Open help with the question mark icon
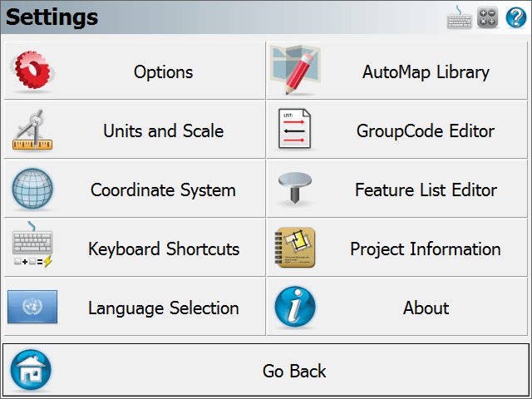This screenshot has width=532, height=399. point(516,17)
